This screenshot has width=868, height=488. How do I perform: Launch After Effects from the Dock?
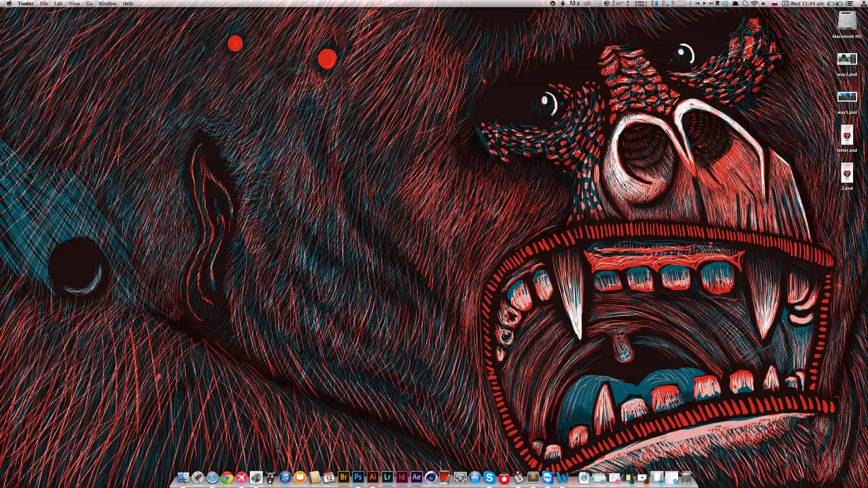coord(416,477)
